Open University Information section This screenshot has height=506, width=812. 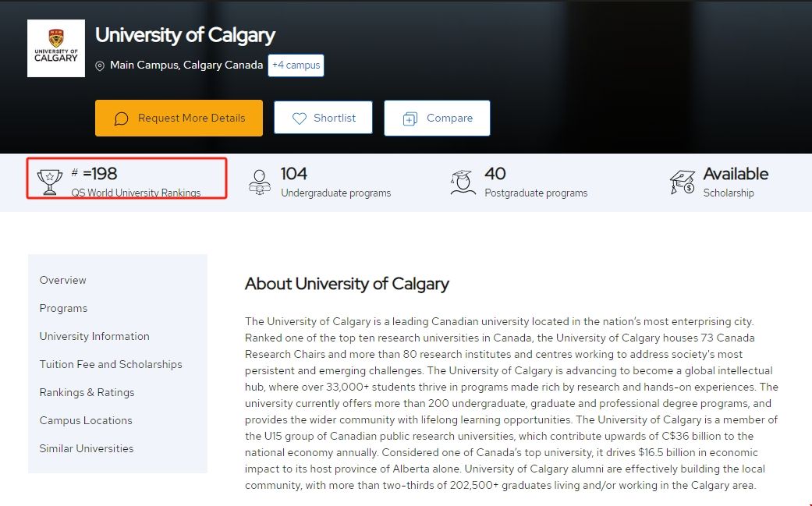(x=94, y=336)
